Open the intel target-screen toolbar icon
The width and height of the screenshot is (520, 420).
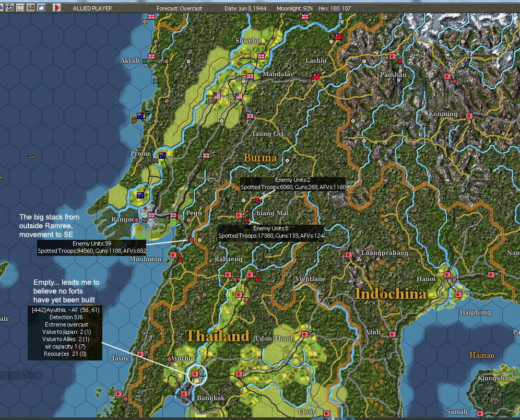[9, 8]
